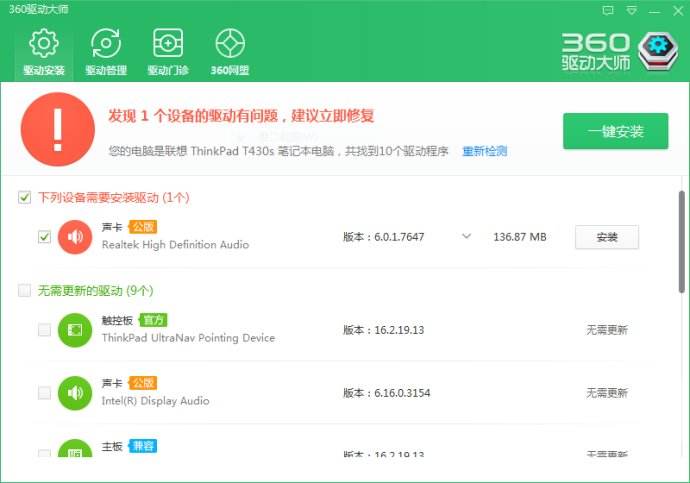Click the red exclamation warning icon
Image resolution: width=690 pixels, height=483 pixels.
pyautogui.click(x=58, y=130)
